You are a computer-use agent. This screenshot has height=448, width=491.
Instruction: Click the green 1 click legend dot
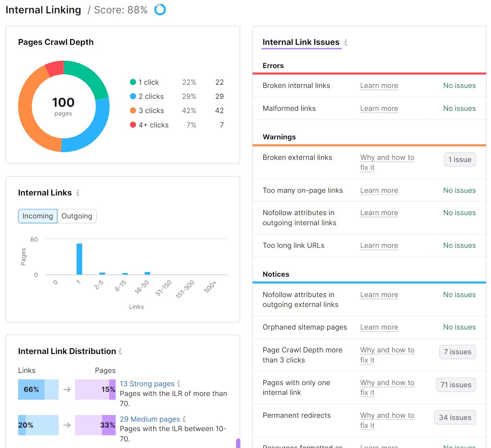click(x=133, y=82)
